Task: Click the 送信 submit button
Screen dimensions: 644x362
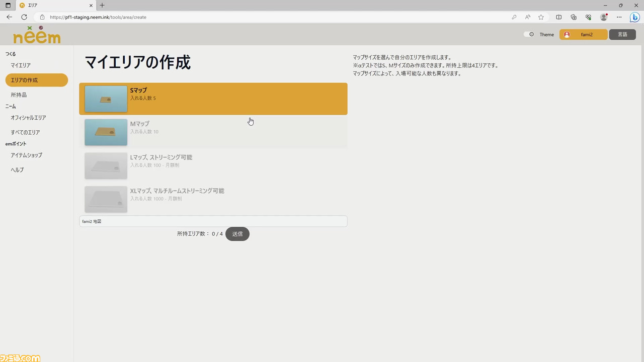Action: pyautogui.click(x=237, y=234)
